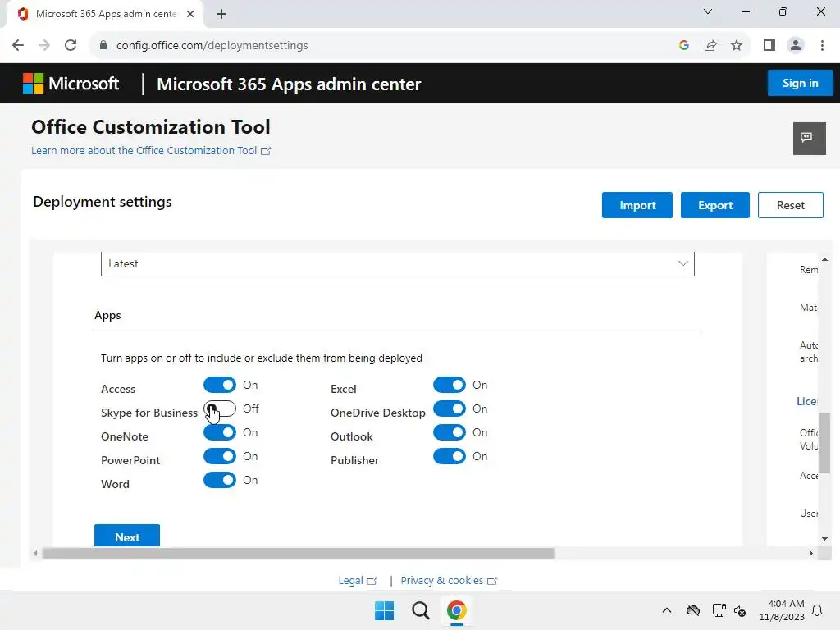Click the side panel scroll-up arrow
This screenshot has width=840, height=630.
pyautogui.click(x=825, y=259)
